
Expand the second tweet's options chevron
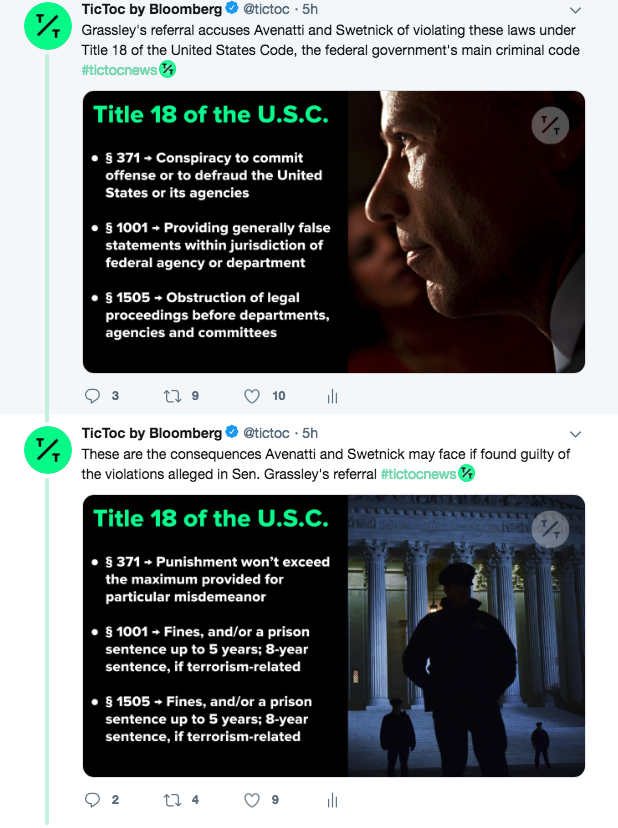click(575, 434)
